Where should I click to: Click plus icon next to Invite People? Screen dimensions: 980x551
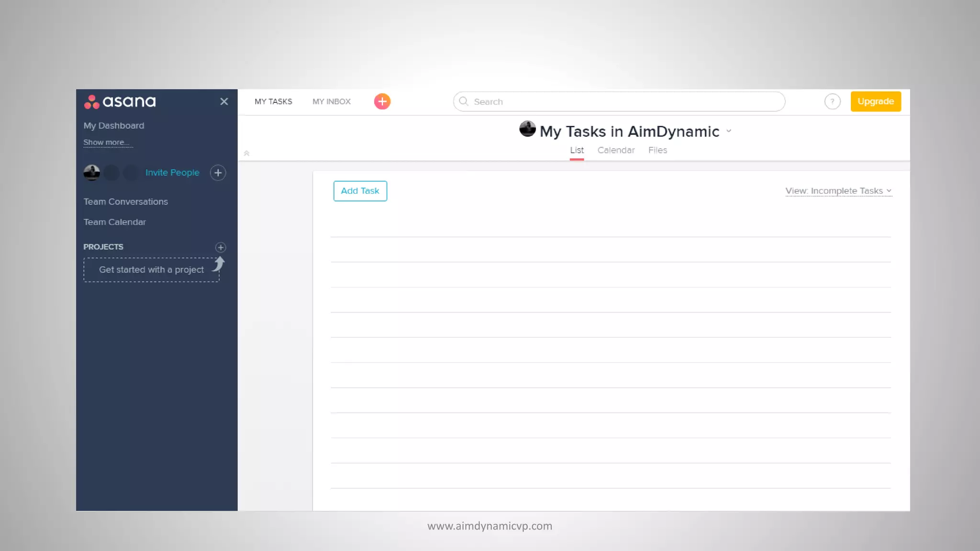[218, 173]
